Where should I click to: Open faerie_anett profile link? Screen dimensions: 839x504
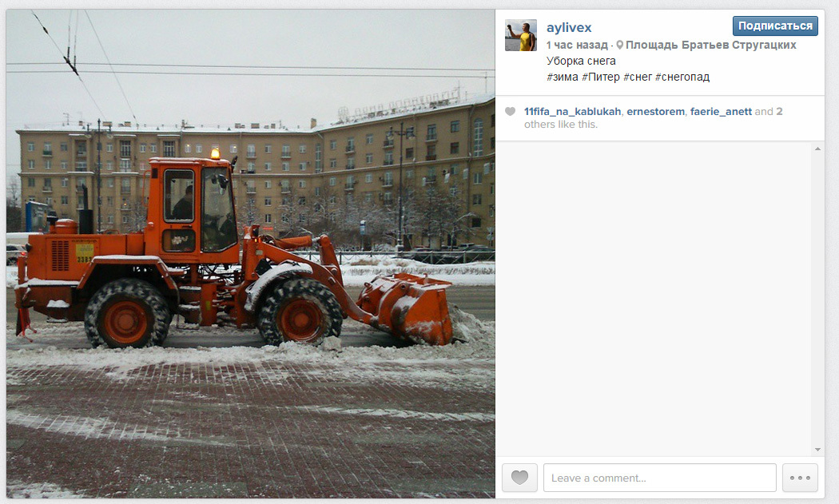click(721, 111)
